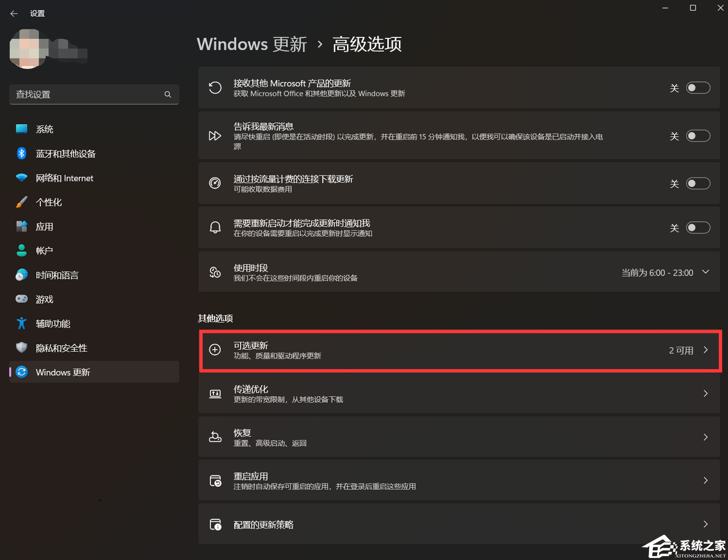Enable 接收其他 Microsoft 产品的更新 toggle

(x=698, y=88)
